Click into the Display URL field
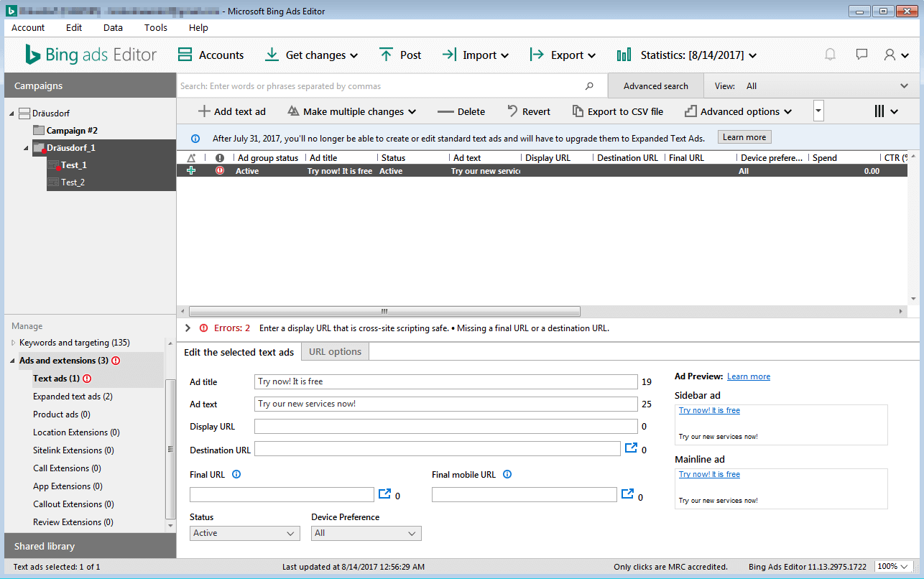The image size is (924, 579). point(445,427)
